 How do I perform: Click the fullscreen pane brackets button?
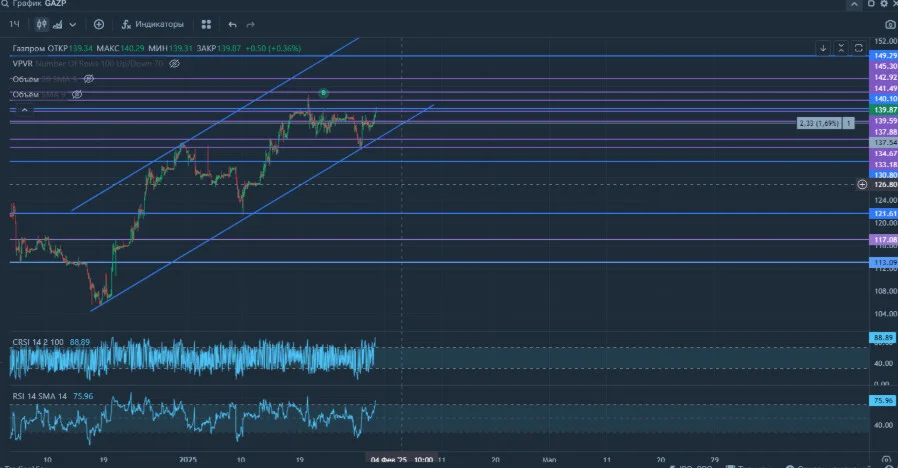[x=858, y=48]
